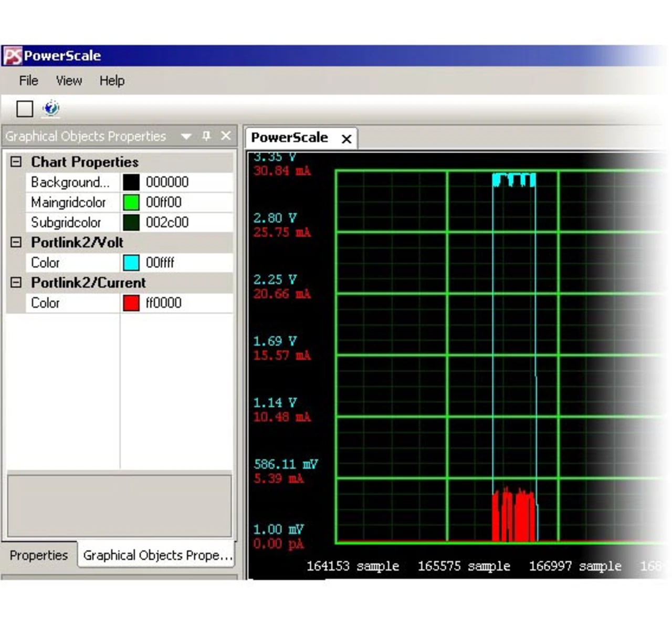Viewport: 672px width, 625px height.
Task: Click the cyan Portlink2/Volt color swatch
Action: click(x=131, y=263)
